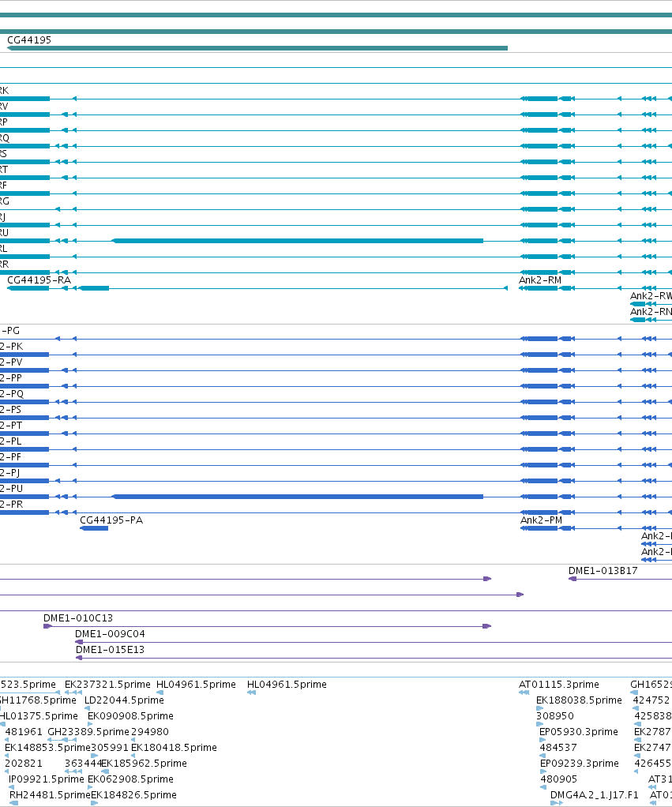Click the 484537 feature label
The height and width of the screenshot is (807, 672).
click(x=558, y=747)
